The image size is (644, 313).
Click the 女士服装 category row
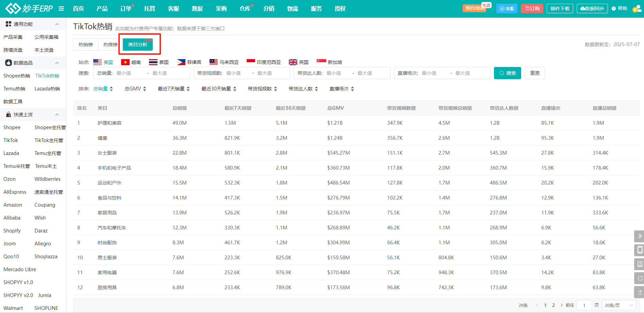click(356, 153)
